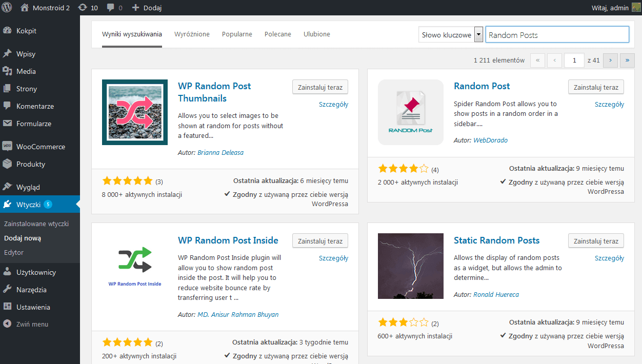Click the previous page single-arrow button
This screenshot has width=642, height=364.
554,60
